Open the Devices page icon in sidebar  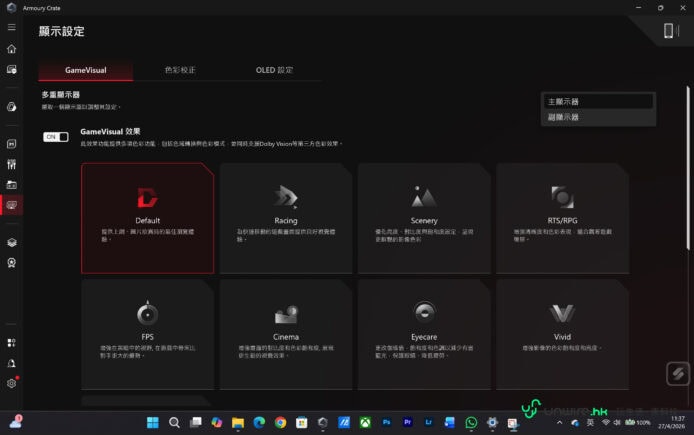point(12,69)
